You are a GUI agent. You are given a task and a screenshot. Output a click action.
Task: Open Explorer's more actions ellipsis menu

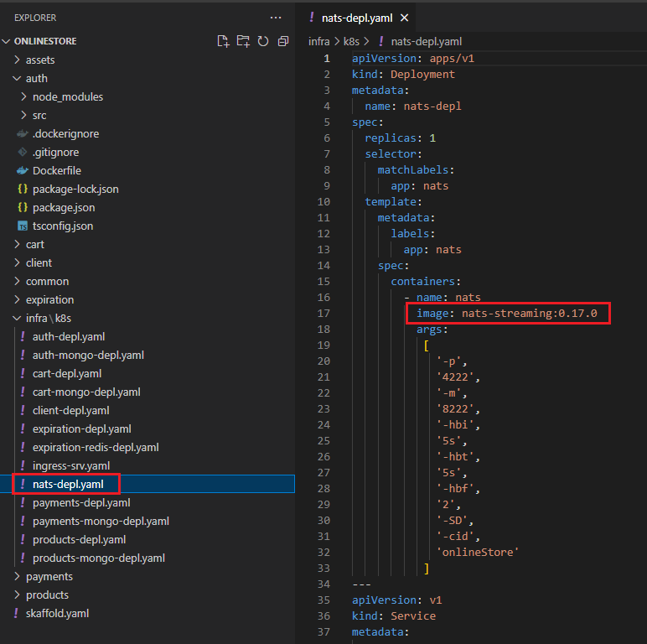pyautogui.click(x=276, y=18)
